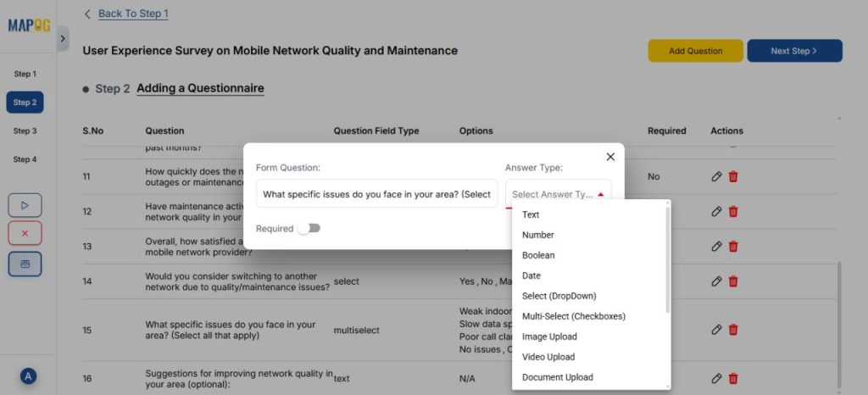
Task: Click the MAPOG logo
Action: pos(29,25)
